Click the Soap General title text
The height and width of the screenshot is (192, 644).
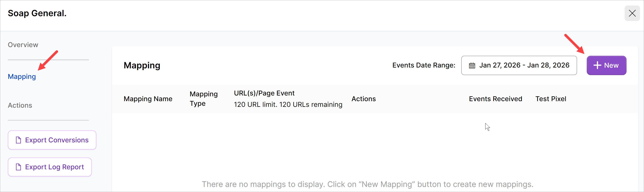tap(37, 13)
